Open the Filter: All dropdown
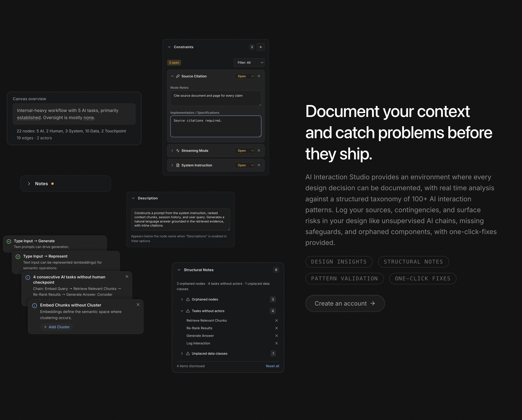The image size is (522, 420). click(x=249, y=63)
